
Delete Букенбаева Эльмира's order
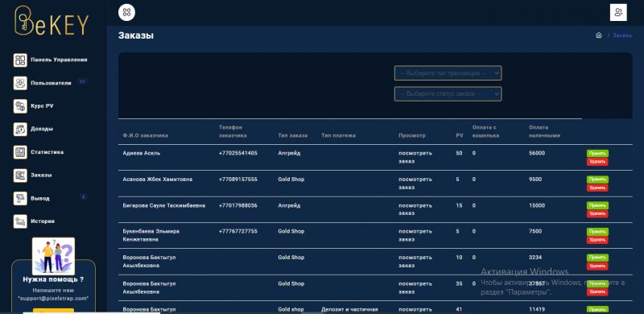597,240
